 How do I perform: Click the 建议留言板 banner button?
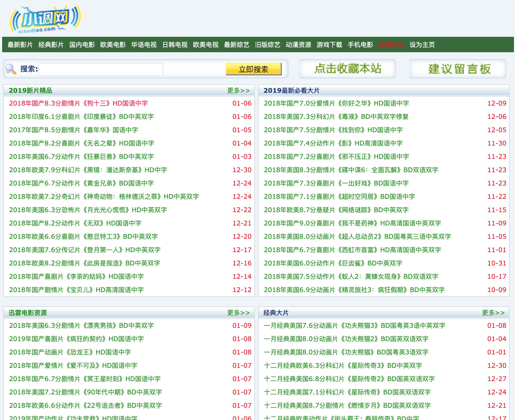(458, 69)
